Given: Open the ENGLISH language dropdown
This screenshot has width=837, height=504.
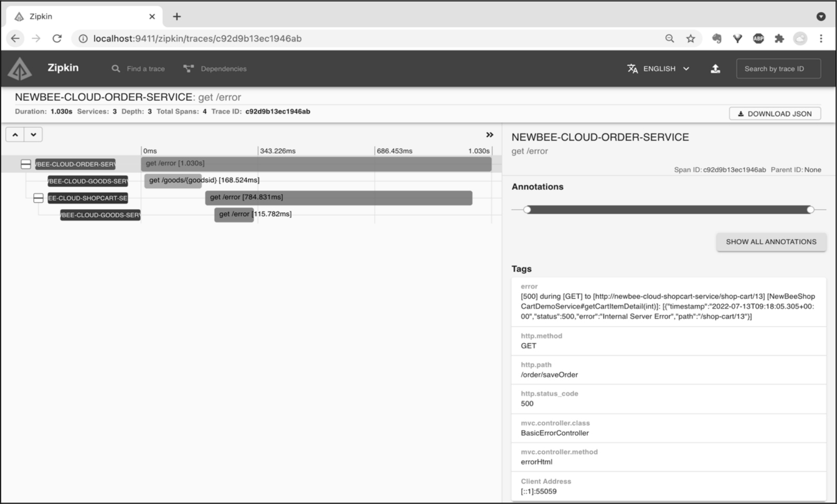Looking at the screenshot, I should [658, 69].
